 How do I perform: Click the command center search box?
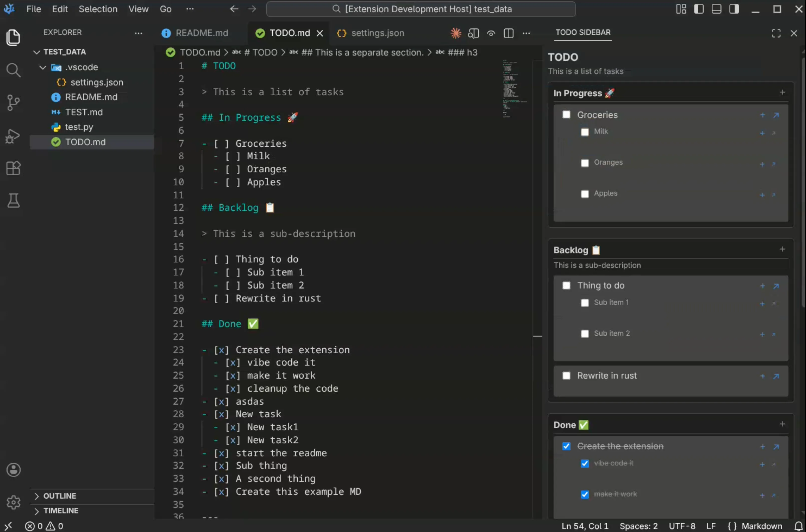point(421,9)
